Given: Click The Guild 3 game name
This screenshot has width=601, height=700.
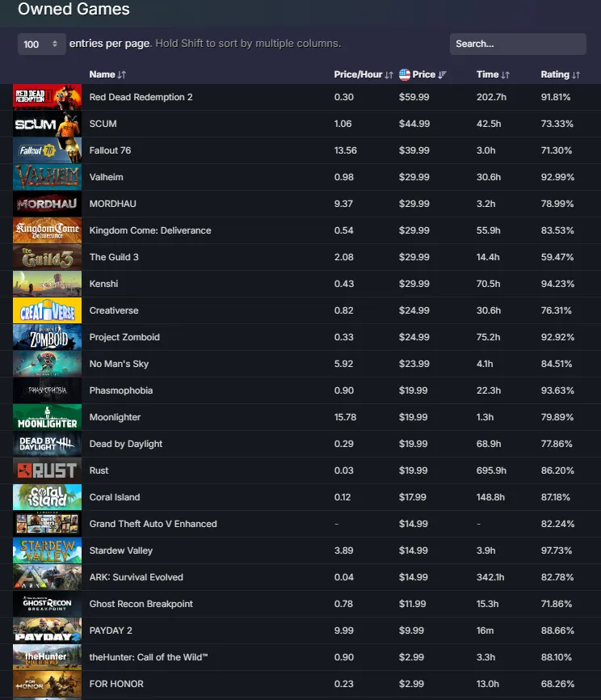Looking at the screenshot, I should [114, 257].
